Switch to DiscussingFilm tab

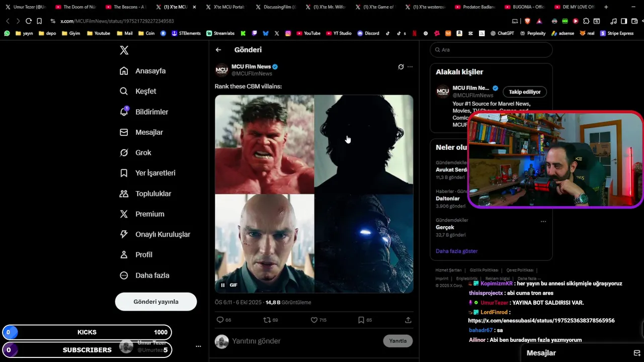pos(276,7)
